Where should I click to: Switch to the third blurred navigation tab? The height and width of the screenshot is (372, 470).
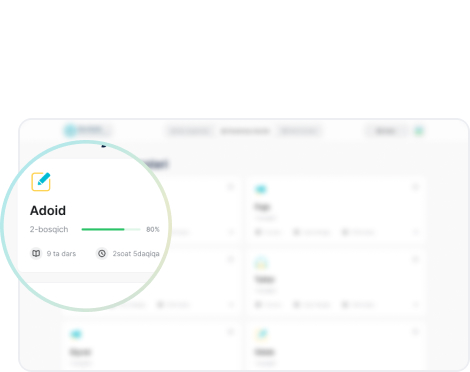tap(299, 131)
